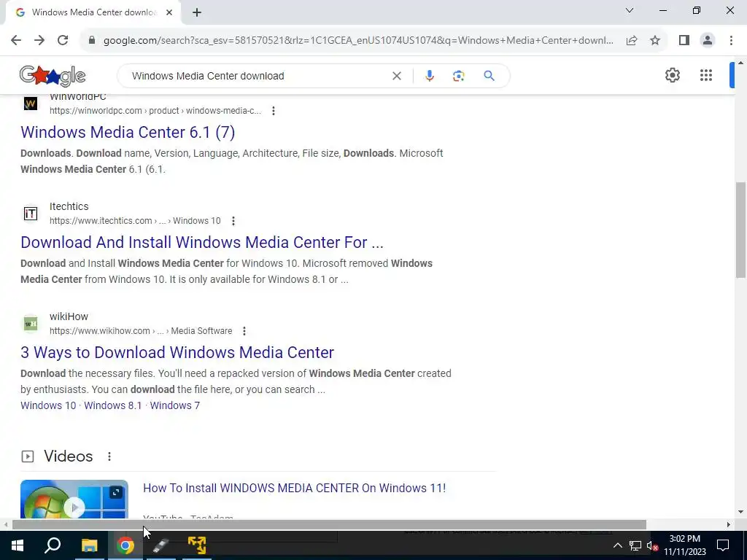The width and height of the screenshot is (747, 560).
Task: Close the Windows Media Center tab
Action: pos(169,12)
